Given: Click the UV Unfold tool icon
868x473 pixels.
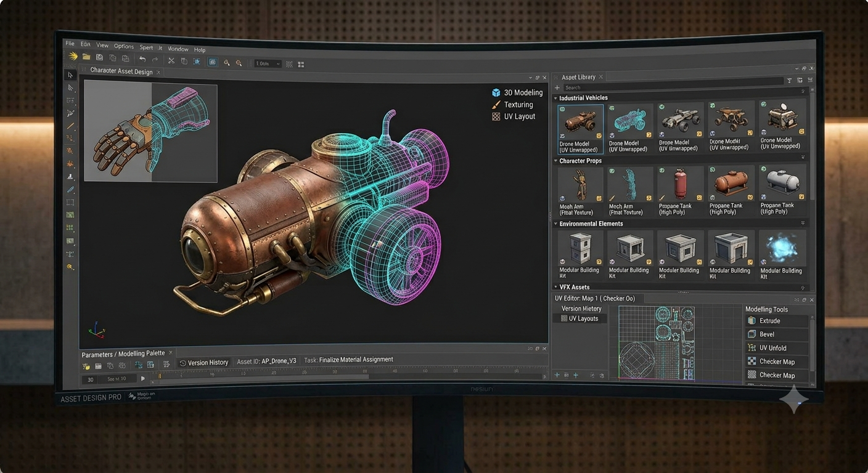Looking at the screenshot, I should pyautogui.click(x=751, y=348).
